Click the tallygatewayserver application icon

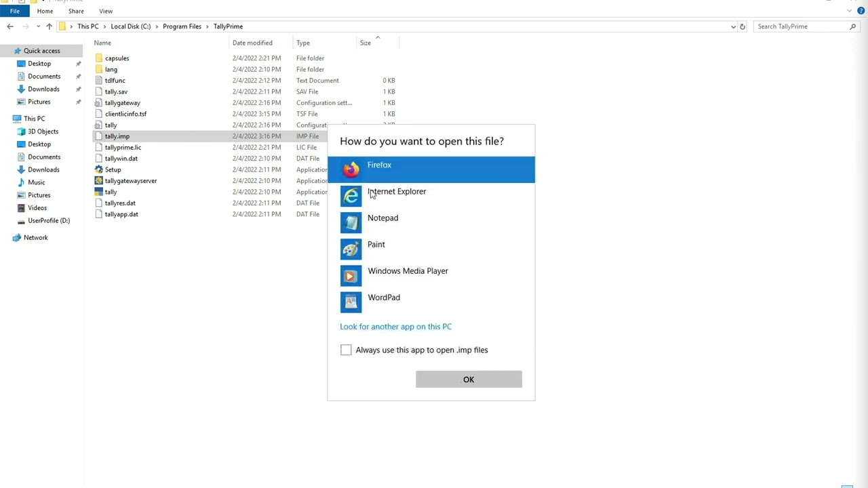99,181
